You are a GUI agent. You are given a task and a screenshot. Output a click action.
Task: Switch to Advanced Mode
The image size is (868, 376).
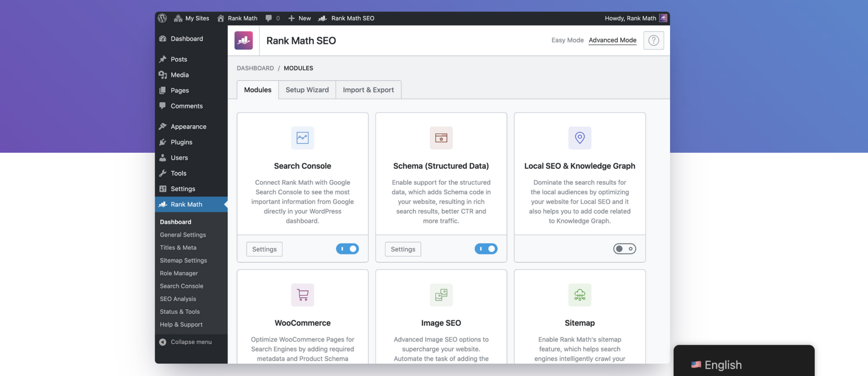point(613,40)
